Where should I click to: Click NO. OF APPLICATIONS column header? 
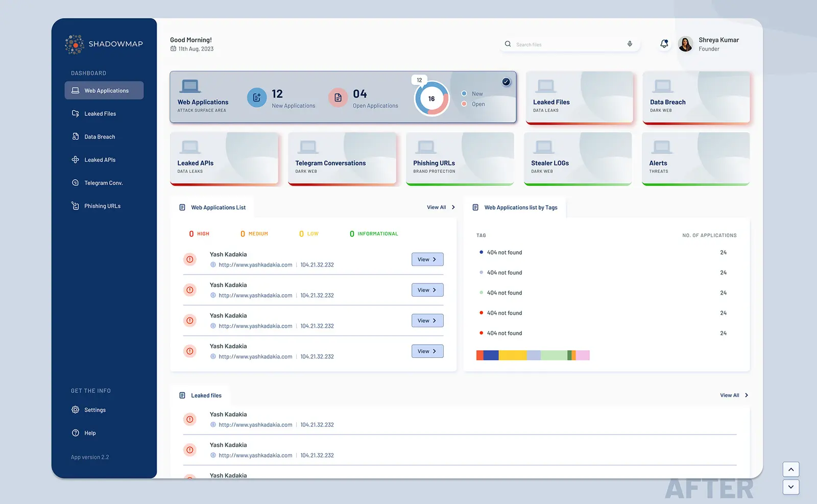(709, 235)
